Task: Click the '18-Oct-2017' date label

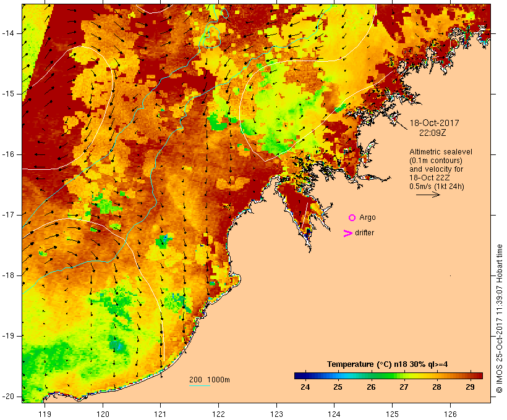Action: pos(434,123)
